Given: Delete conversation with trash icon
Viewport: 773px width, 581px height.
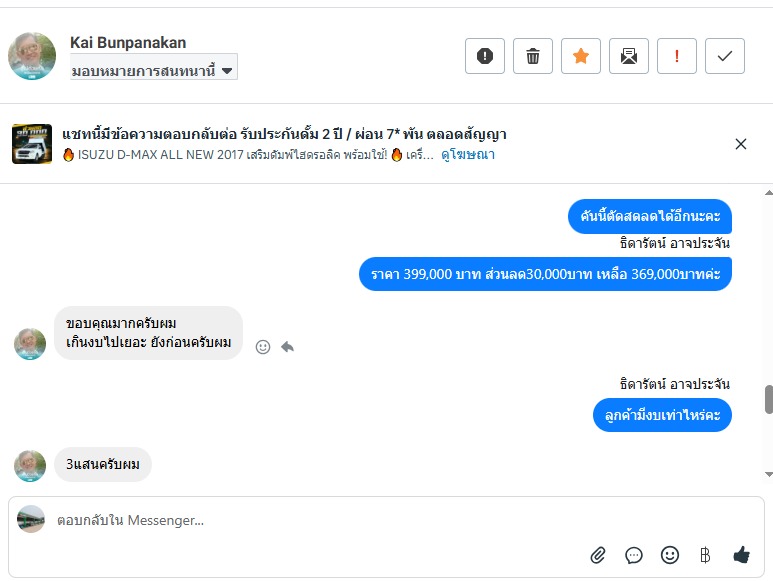Looking at the screenshot, I should point(533,56).
